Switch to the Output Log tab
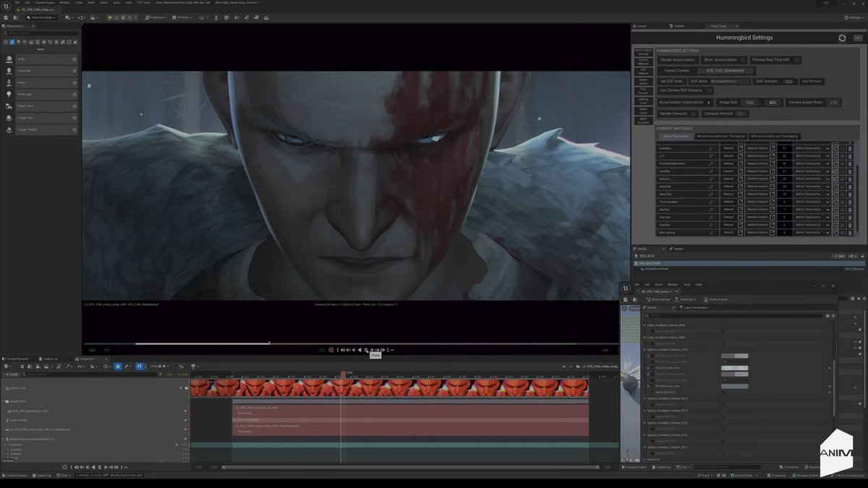The width and height of the screenshot is (868, 488). pyautogui.click(x=49, y=359)
